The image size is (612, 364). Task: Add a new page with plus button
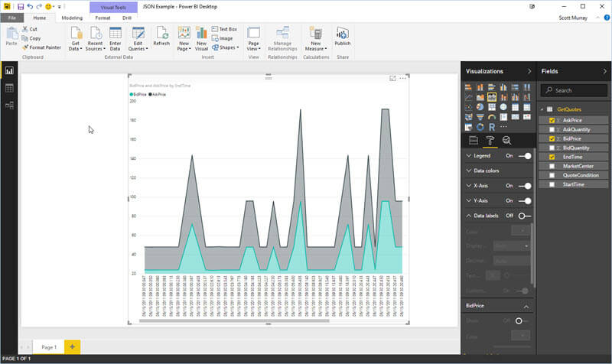(x=72, y=347)
